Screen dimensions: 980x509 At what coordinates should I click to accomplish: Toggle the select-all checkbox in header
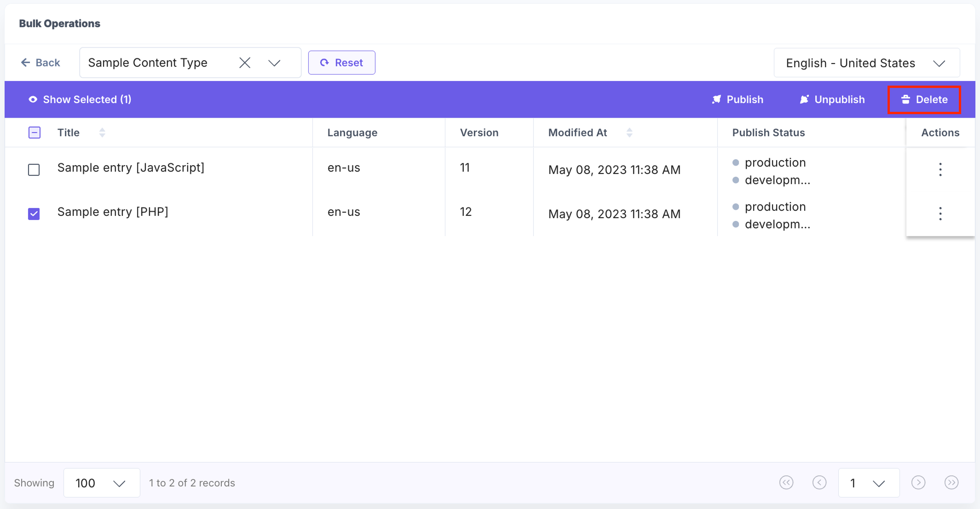tap(34, 132)
